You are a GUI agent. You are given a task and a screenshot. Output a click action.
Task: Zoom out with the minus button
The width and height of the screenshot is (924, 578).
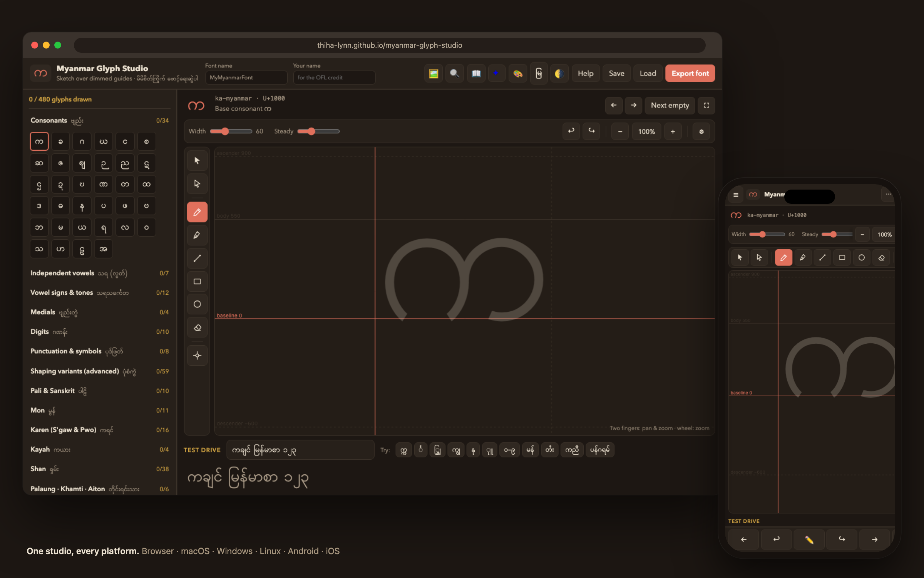click(620, 131)
